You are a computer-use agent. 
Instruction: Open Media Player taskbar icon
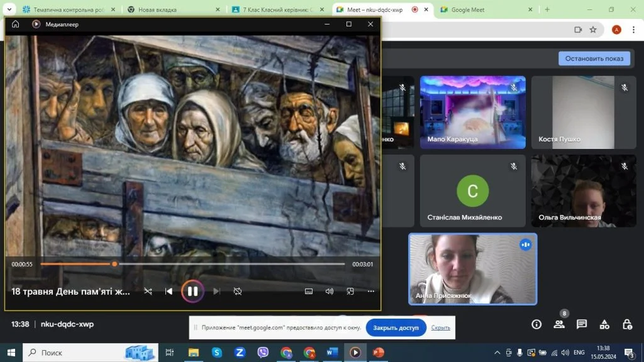point(355,353)
